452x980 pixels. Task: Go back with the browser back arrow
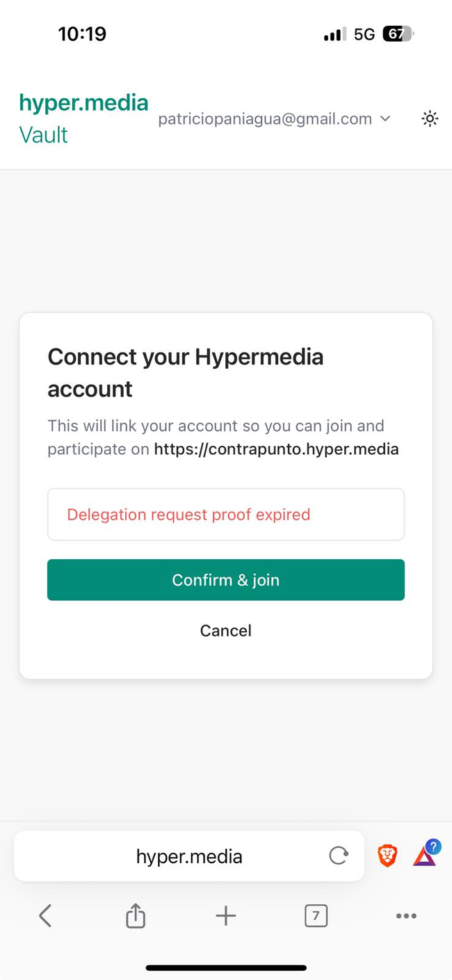45,916
